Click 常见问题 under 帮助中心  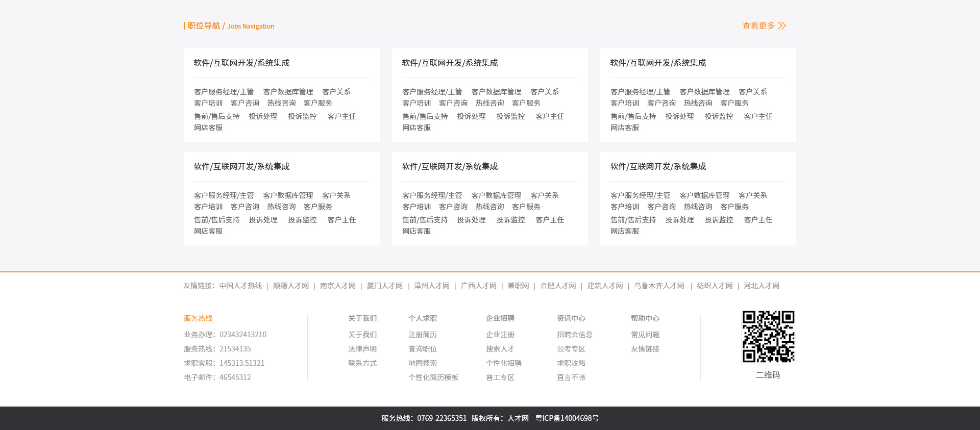pos(645,335)
